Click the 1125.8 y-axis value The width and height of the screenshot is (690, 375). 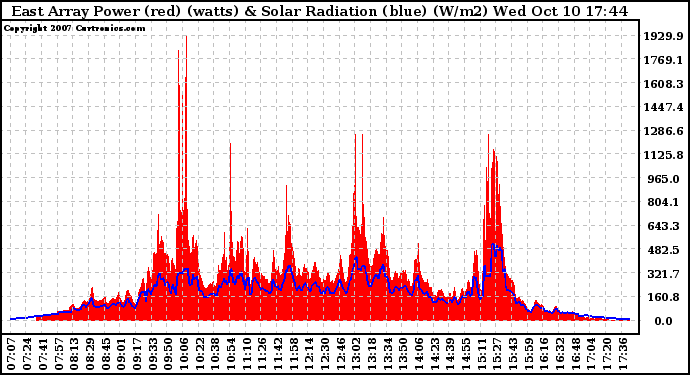coord(664,155)
